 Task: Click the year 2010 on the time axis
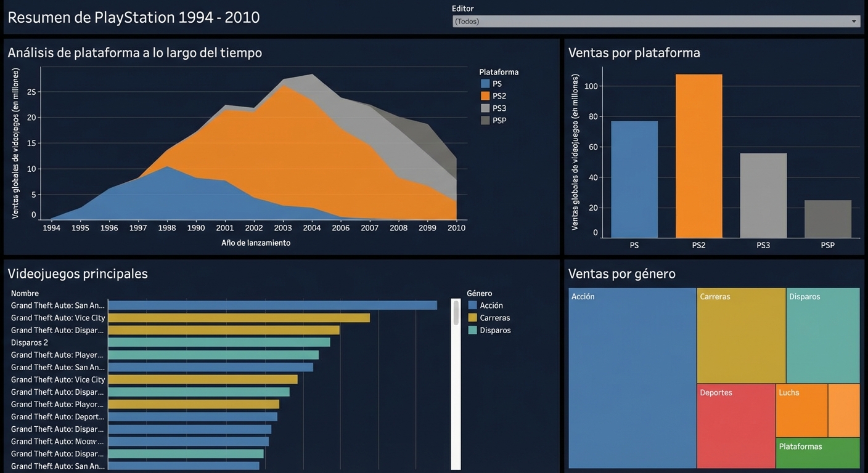456,228
